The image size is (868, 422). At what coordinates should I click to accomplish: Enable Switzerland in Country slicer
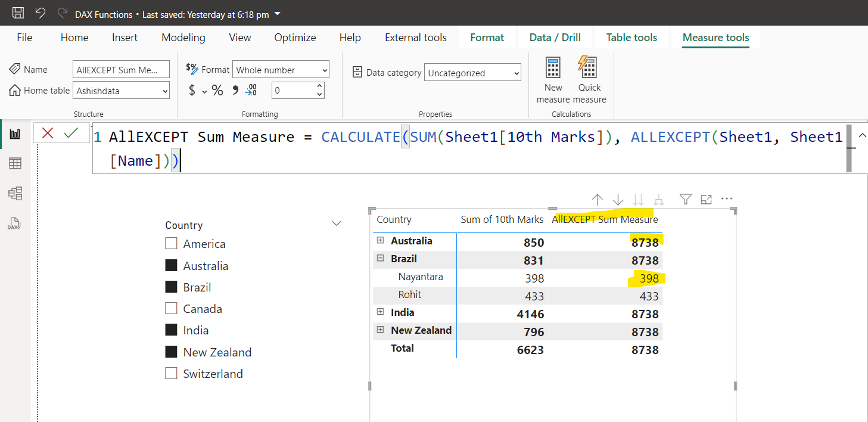pos(172,374)
